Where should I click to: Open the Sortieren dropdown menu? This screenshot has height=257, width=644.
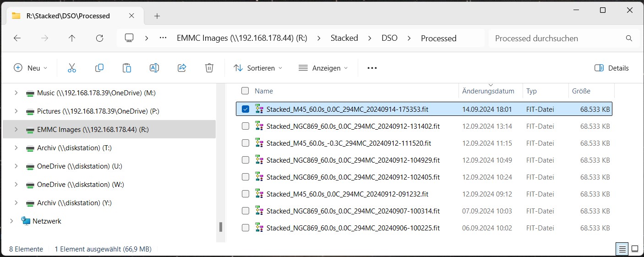258,68
